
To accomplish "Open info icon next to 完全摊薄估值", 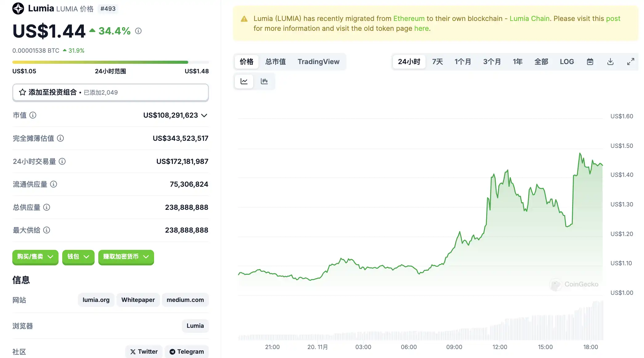I will coord(60,138).
